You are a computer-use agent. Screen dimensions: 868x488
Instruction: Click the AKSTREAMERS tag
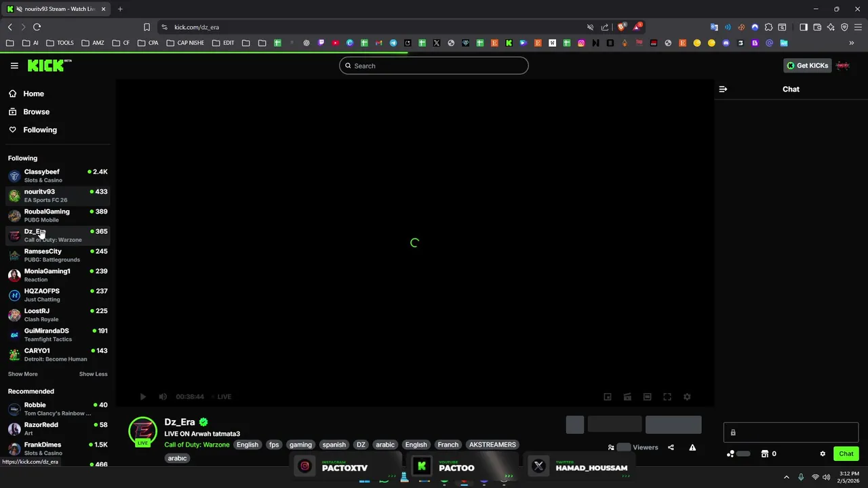[x=492, y=445]
